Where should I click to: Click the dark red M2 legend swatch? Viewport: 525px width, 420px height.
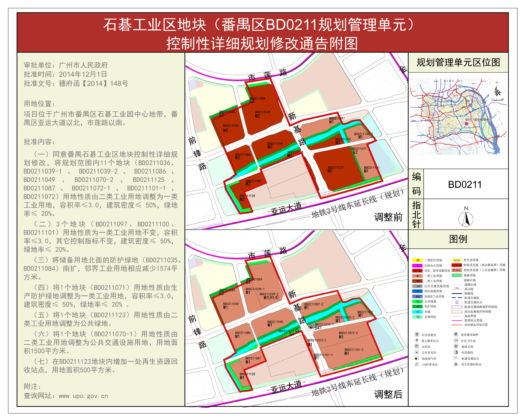coord(417,281)
